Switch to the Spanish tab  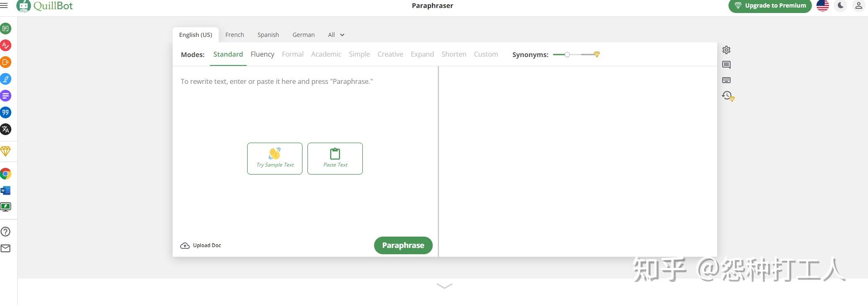point(268,35)
